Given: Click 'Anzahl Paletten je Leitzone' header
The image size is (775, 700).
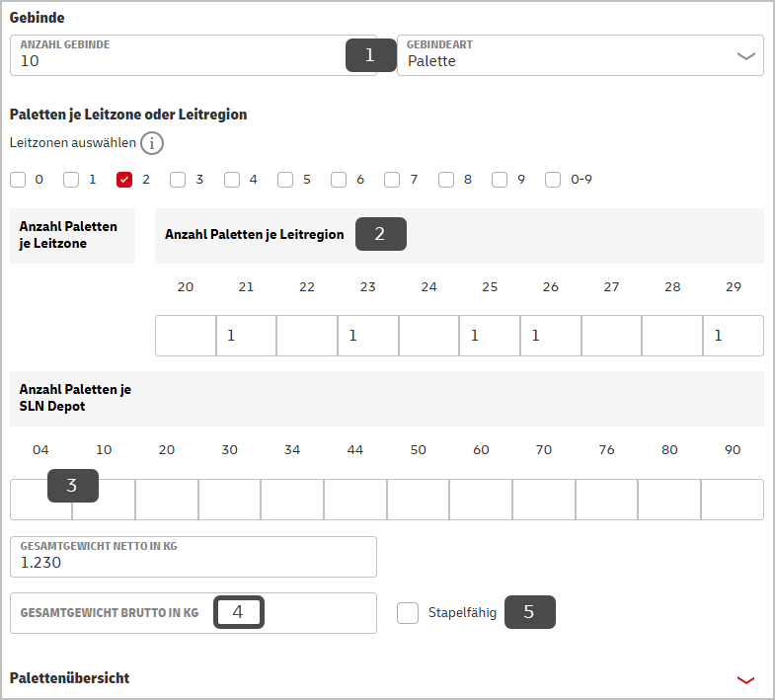Looking at the screenshot, I should tap(68, 235).
